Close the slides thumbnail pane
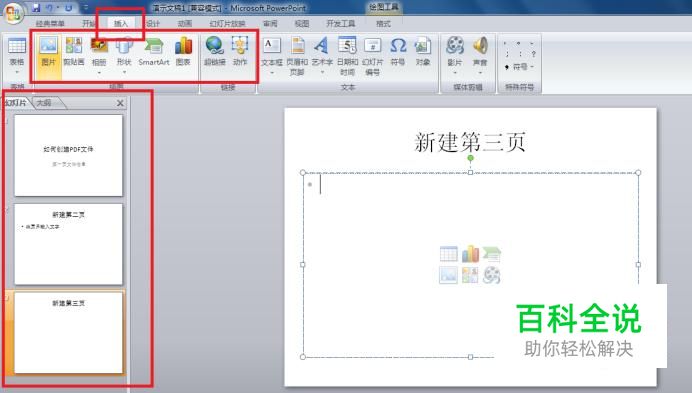Viewport: 692px width, 393px height. (120, 103)
